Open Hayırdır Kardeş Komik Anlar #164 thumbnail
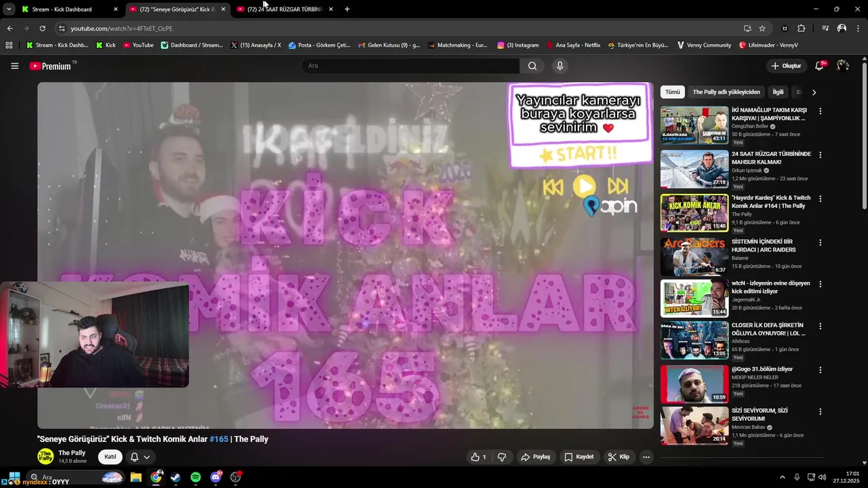This screenshot has width=868, height=488. click(694, 213)
